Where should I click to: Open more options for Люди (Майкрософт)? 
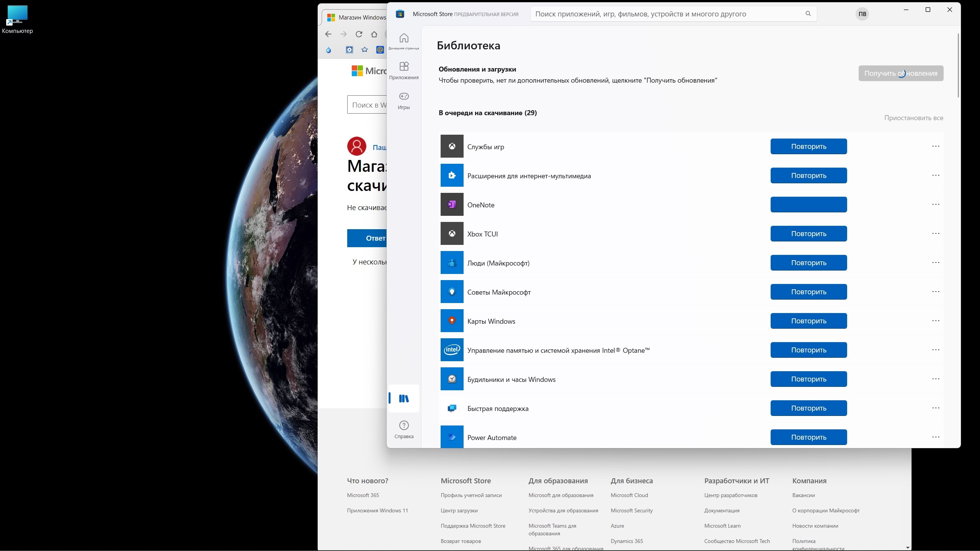coord(936,262)
